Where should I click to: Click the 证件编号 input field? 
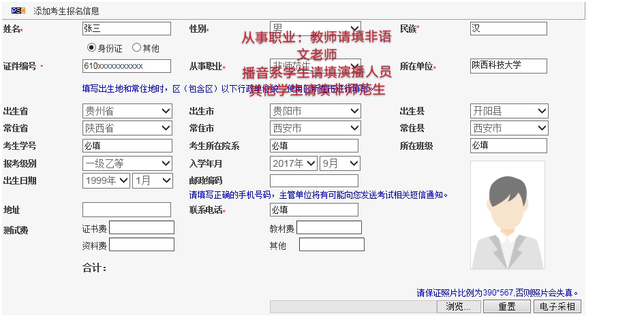coord(126,66)
